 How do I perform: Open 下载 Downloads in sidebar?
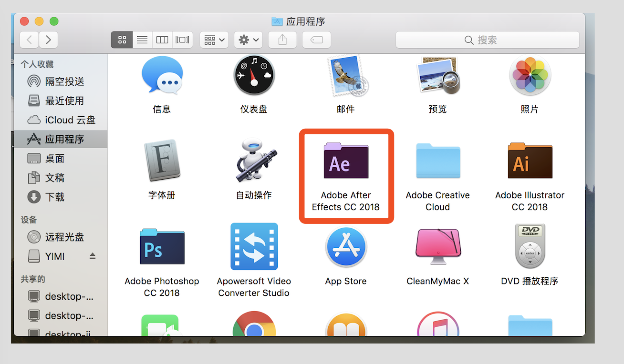tap(61, 197)
